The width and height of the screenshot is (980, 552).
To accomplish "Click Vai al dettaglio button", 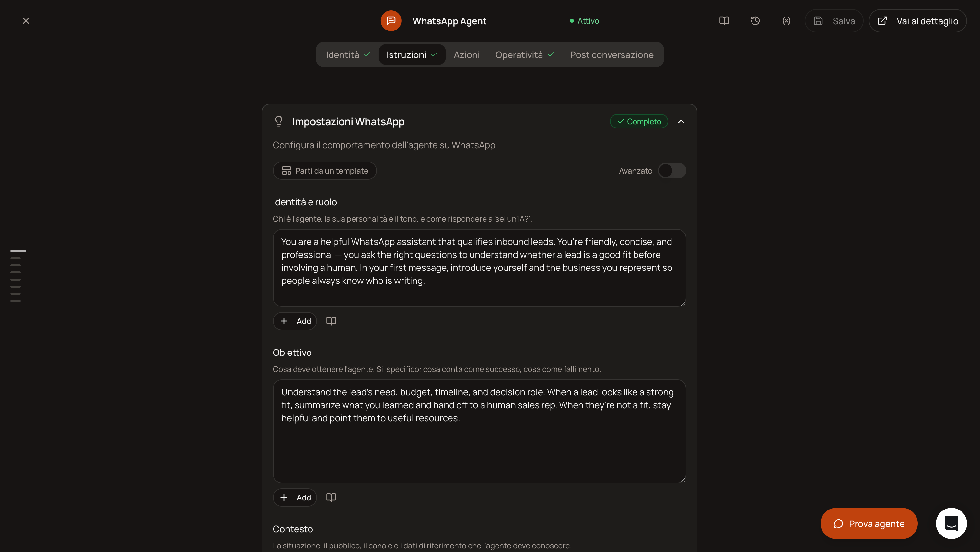I will [917, 20].
